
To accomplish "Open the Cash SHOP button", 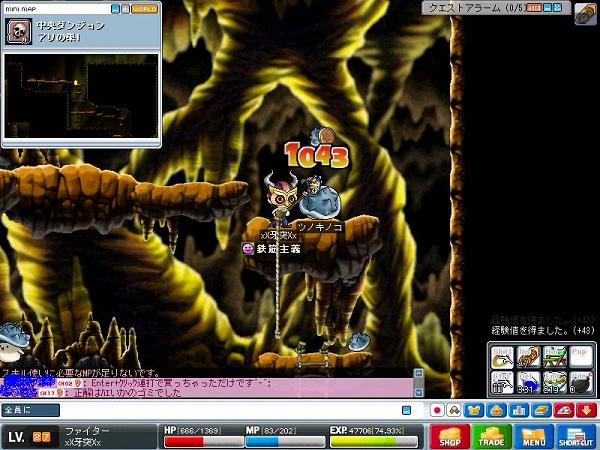I will pyautogui.click(x=451, y=436).
